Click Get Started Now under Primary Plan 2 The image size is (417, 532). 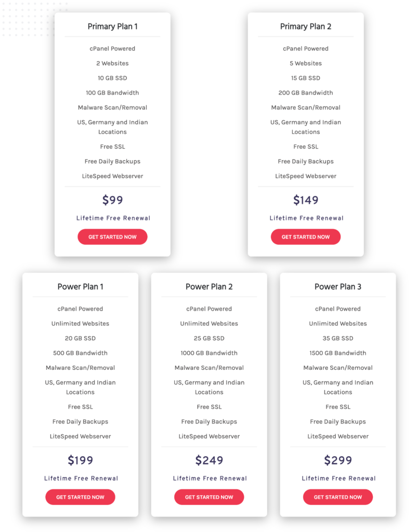tap(306, 237)
